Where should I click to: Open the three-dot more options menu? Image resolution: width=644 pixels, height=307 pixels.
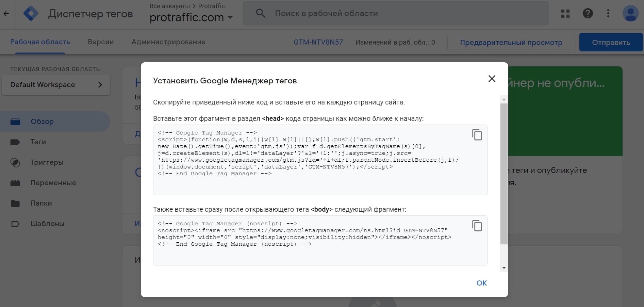608,13
